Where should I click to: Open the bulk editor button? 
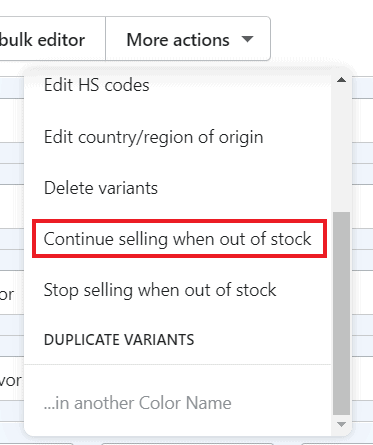[52, 39]
